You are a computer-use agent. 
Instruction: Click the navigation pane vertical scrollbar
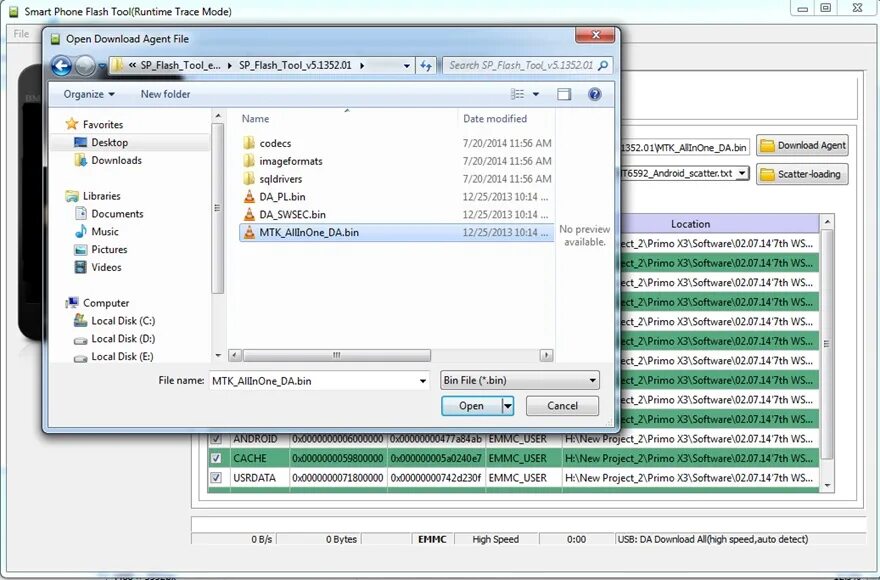pos(218,208)
